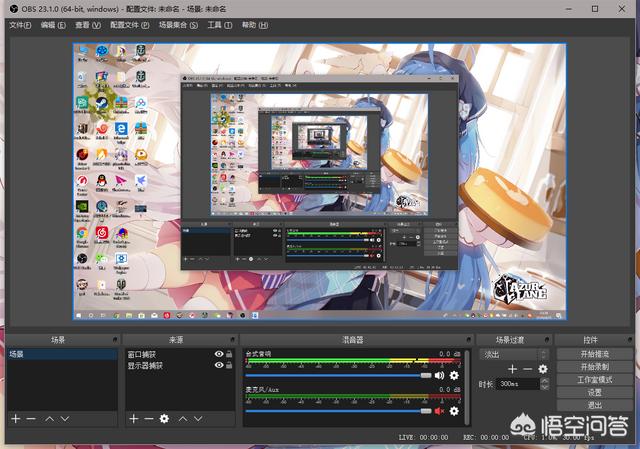
Task: Click the 开始录制 button
Action: click(595, 367)
